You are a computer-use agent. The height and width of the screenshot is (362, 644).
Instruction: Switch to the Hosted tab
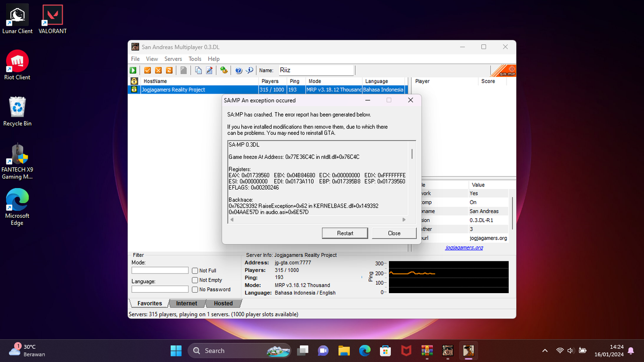pos(223,303)
